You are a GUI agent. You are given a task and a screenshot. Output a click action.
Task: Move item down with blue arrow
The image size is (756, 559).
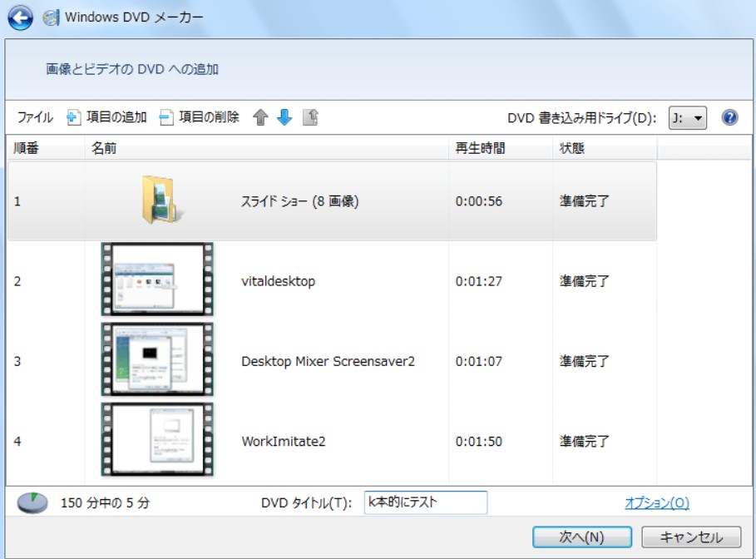click(284, 117)
